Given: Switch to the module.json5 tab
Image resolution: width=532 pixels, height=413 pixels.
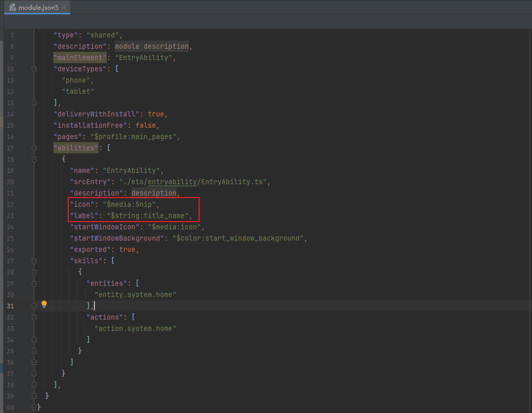Looking at the screenshot, I should pyautogui.click(x=37, y=8).
